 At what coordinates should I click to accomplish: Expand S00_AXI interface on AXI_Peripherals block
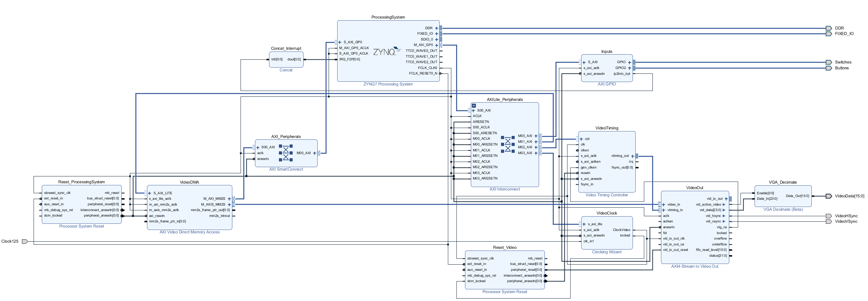coord(258,148)
